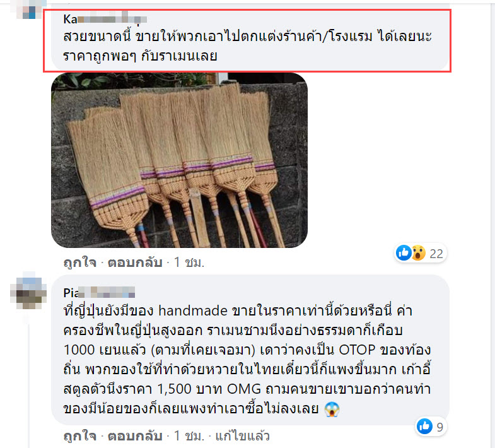Click ตอบกลับ under the broom photo
Image resolution: width=495 pixels, height=448 pixels.
click(x=135, y=262)
